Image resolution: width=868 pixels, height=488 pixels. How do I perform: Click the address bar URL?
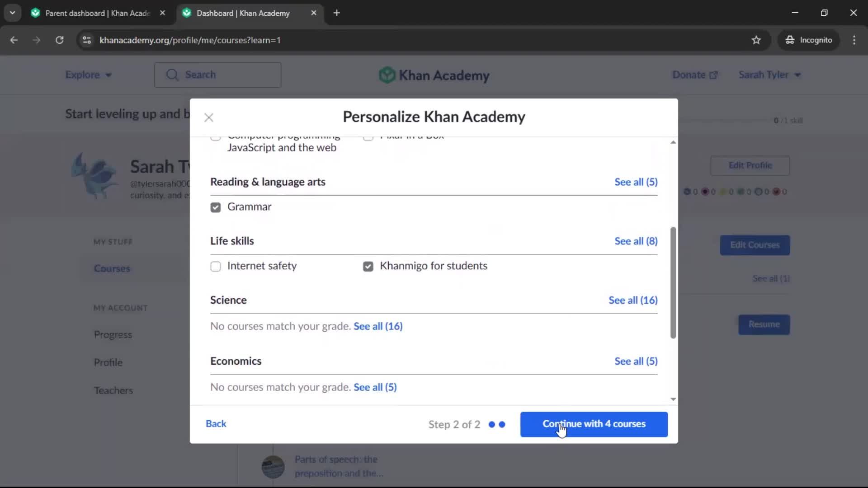190,40
